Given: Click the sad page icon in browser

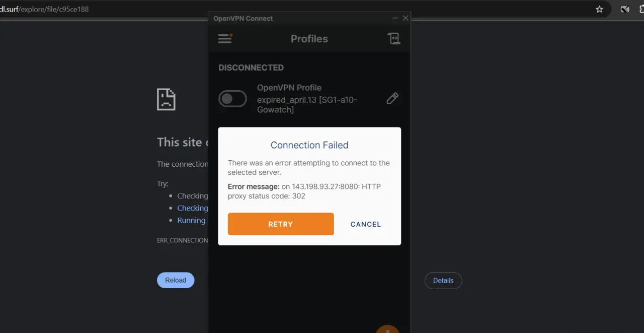Looking at the screenshot, I should pos(166,99).
